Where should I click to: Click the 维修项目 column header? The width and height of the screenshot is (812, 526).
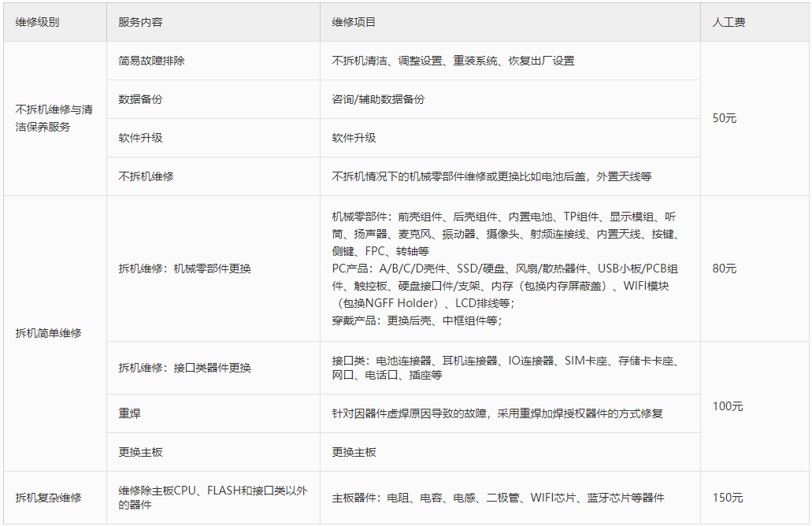point(347,22)
